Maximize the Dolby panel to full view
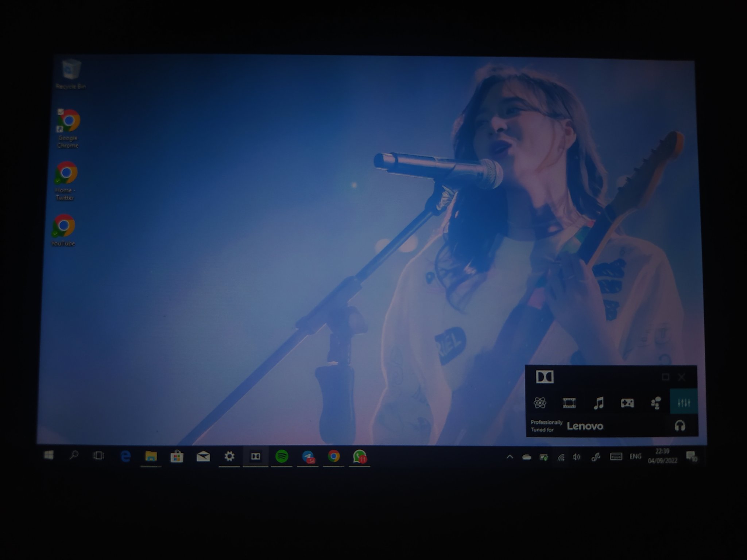Image resolution: width=747 pixels, height=560 pixels. 665,377
